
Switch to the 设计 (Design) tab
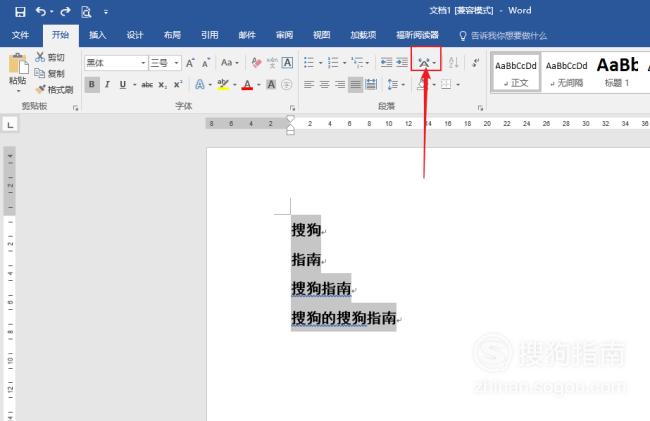pos(135,35)
